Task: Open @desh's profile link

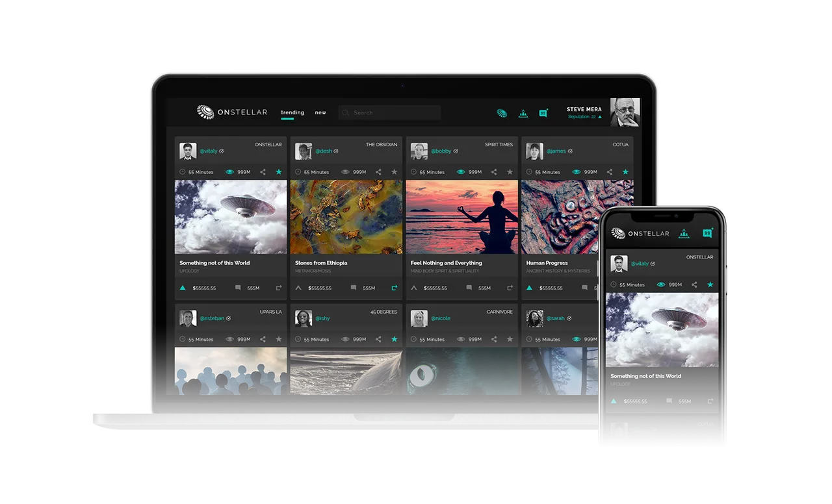Action: point(324,151)
